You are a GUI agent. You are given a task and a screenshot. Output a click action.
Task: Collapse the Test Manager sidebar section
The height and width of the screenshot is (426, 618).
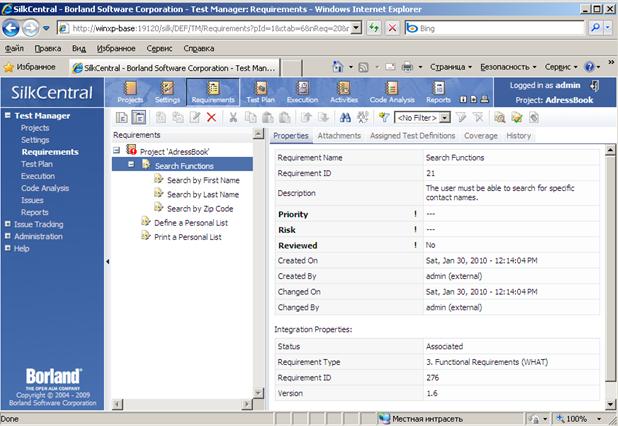tap(7, 115)
